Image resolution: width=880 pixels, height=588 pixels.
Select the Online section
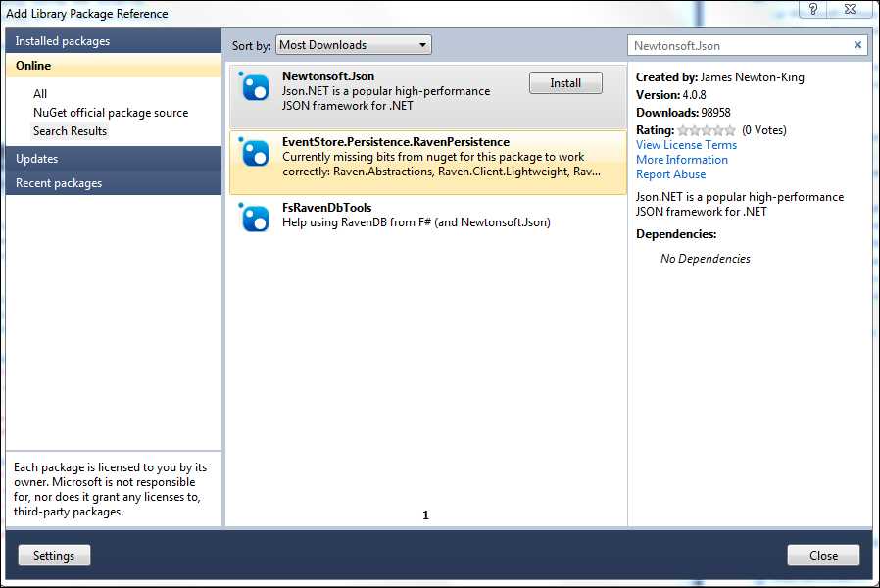tap(114, 66)
